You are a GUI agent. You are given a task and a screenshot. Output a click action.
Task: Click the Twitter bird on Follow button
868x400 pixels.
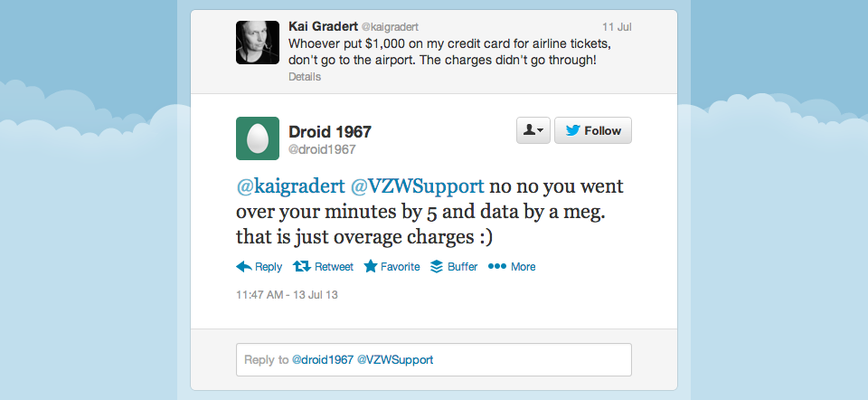pos(573,130)
